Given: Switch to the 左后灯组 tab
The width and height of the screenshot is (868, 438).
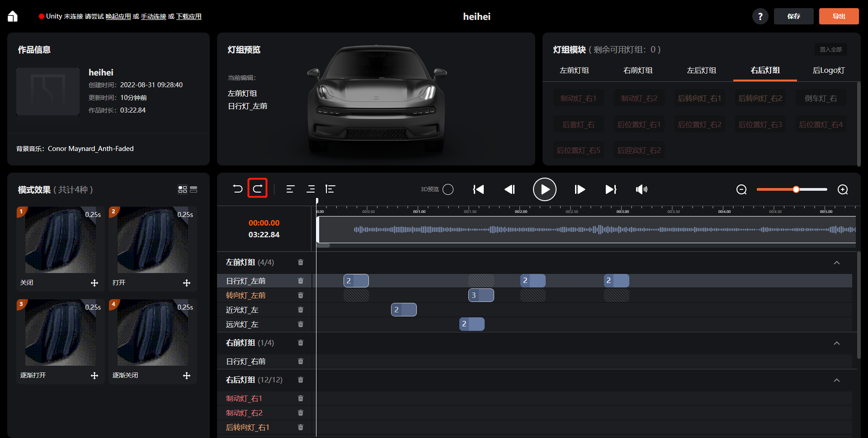Looking at the screenshot, I should click(702, 71).
